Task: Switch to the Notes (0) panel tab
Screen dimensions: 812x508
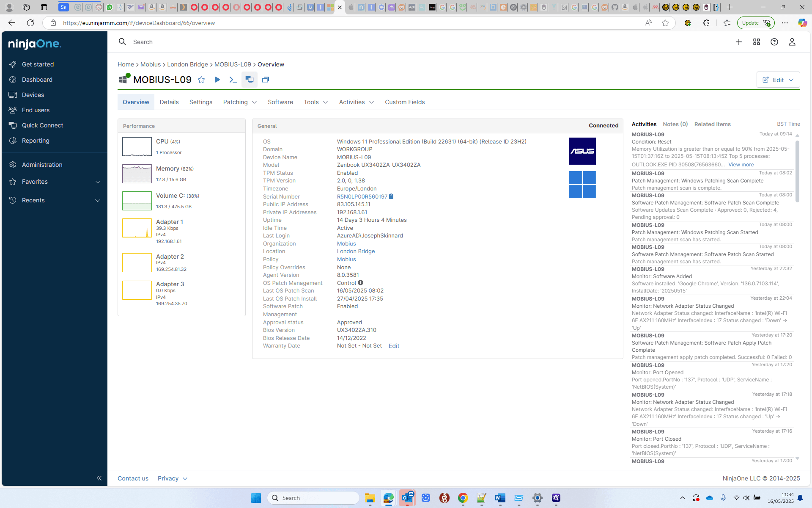Action: tap(675, 124)
